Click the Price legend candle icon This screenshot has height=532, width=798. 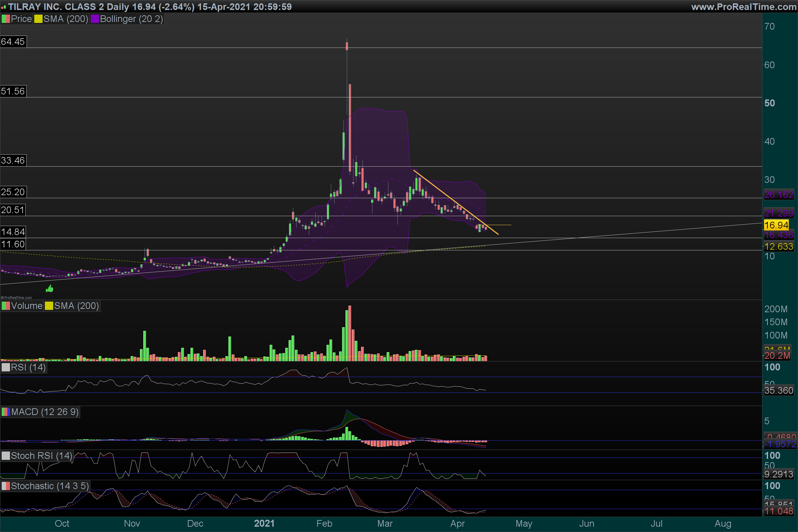coord(6,19)
